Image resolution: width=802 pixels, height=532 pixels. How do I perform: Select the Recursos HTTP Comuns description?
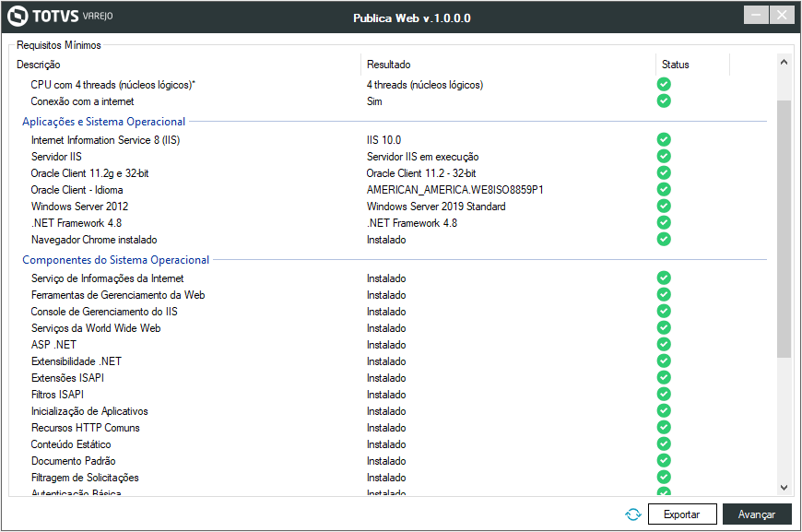pyautogui.click(x=86, y=428)
